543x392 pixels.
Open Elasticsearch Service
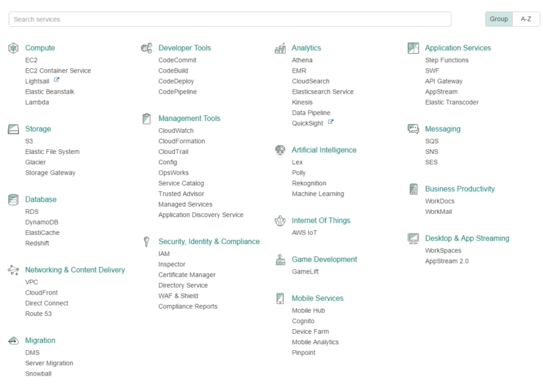point(323,92)
